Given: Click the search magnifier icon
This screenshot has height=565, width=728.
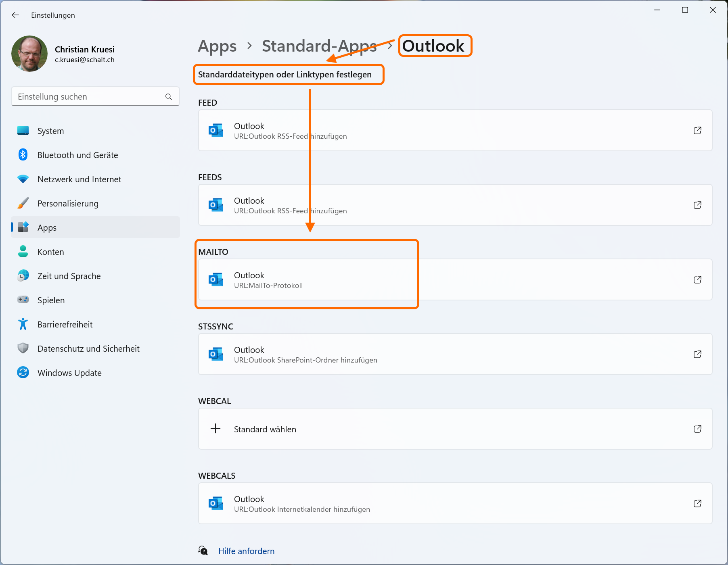Looking at the screenshot, I should (169, 97).
